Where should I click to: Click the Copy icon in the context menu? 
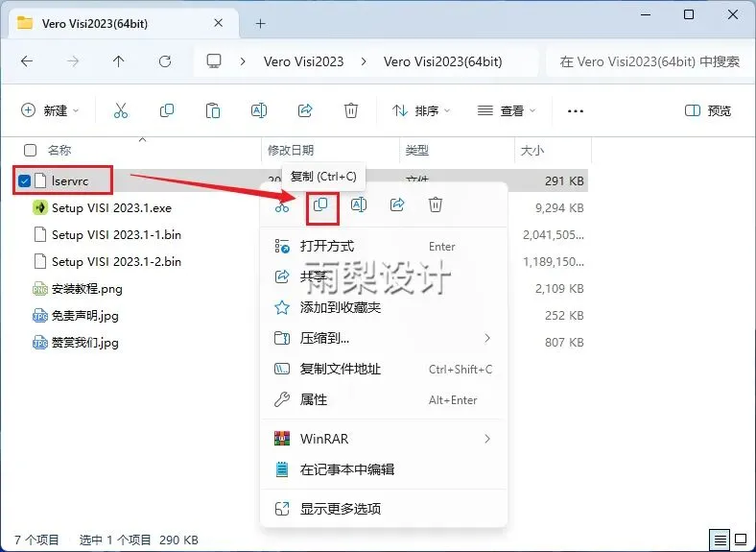tap(320, 205)
